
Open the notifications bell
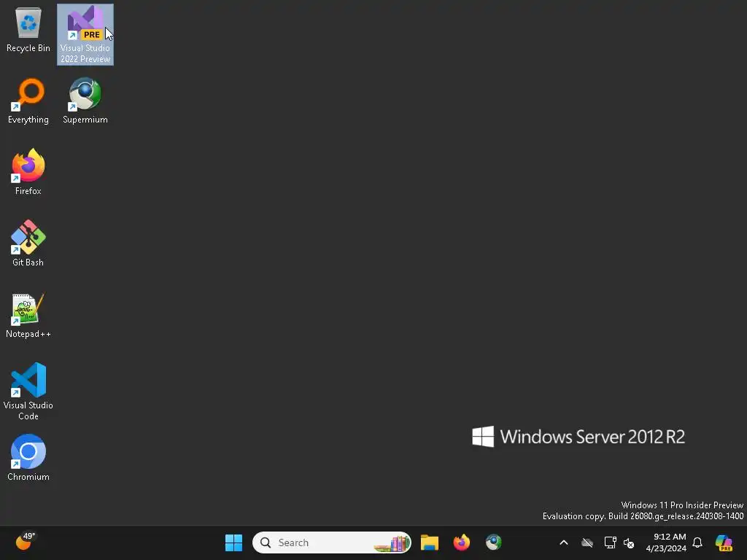[x=697, y=542]
